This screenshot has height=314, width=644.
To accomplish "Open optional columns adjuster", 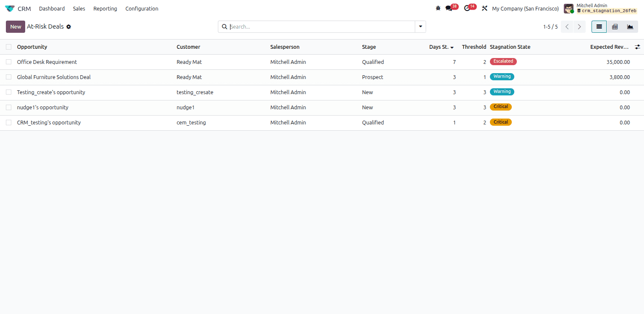I will coord(637,47).
